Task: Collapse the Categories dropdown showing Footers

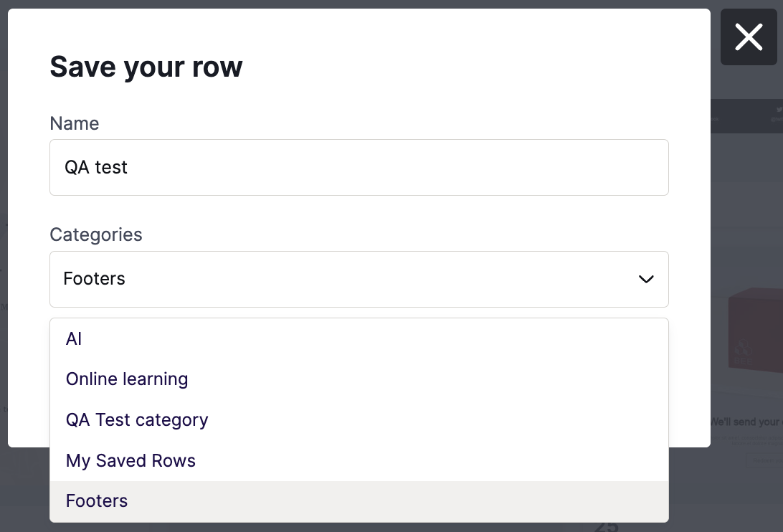Action: pos(359,279)
